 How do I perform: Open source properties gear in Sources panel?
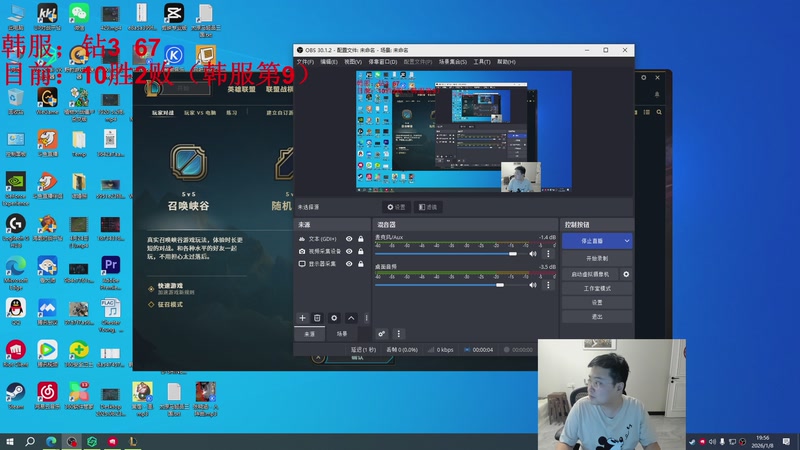pos(334,318)
